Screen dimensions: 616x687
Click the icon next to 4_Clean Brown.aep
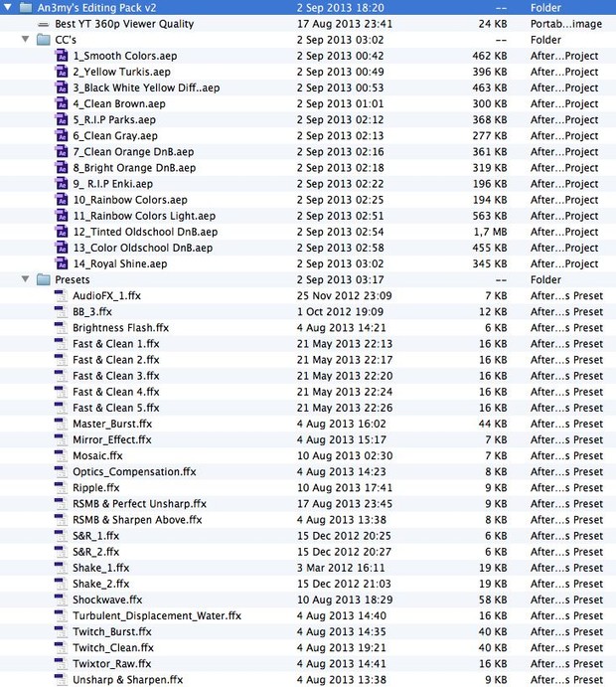click(x=62, y=103)
